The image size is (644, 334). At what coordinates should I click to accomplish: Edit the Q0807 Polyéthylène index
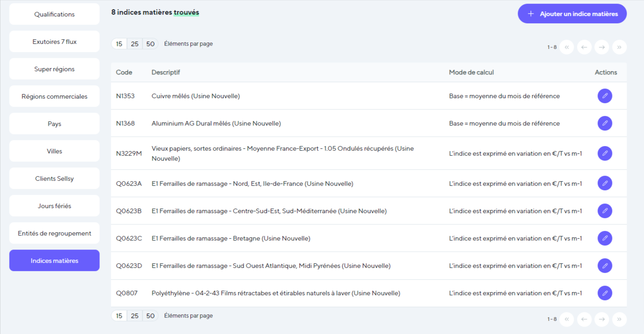[604, 293]
